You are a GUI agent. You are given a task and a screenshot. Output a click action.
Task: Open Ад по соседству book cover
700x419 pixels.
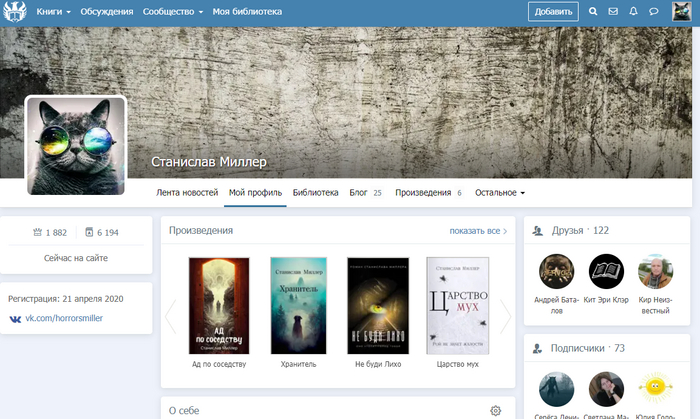[219, 306]
